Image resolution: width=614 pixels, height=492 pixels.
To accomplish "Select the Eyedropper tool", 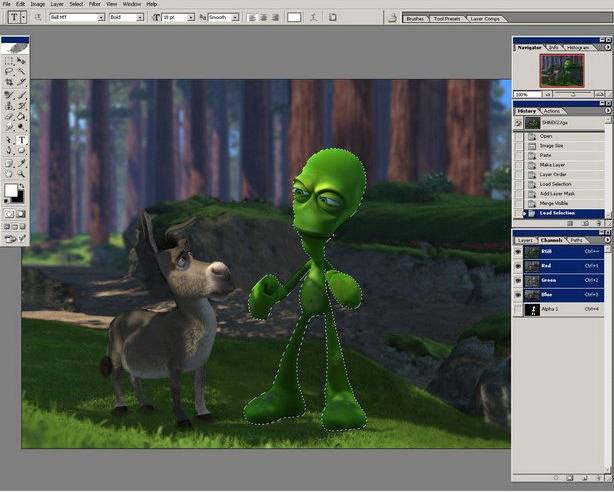I will tap(21, 163).
